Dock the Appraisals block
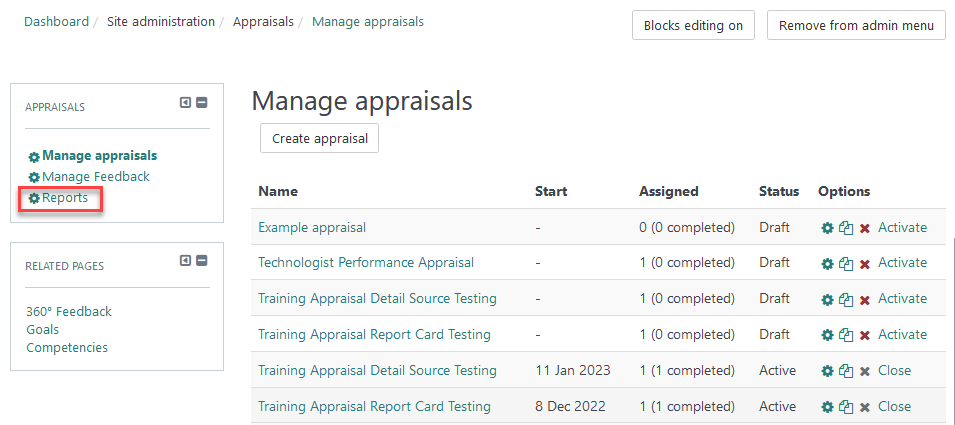 [x=185, y=103]
